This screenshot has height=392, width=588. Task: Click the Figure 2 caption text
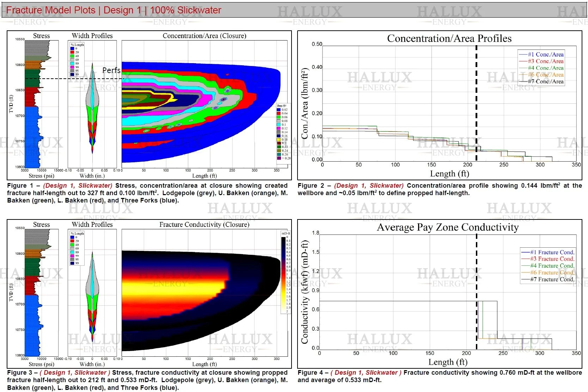[405, 189]
